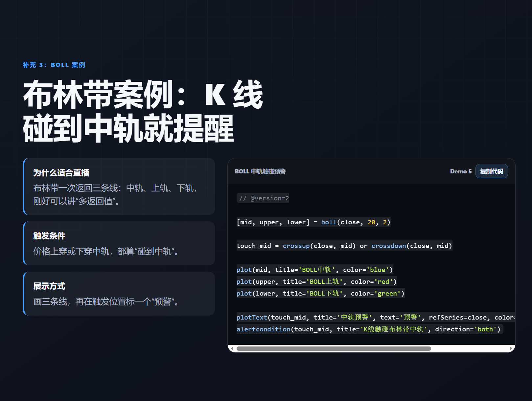Click the plot(lower, title='BOLL下轨') line
The height and width of the screenshot is (401, 532).
pyautogui.click(x=321, y=293)
